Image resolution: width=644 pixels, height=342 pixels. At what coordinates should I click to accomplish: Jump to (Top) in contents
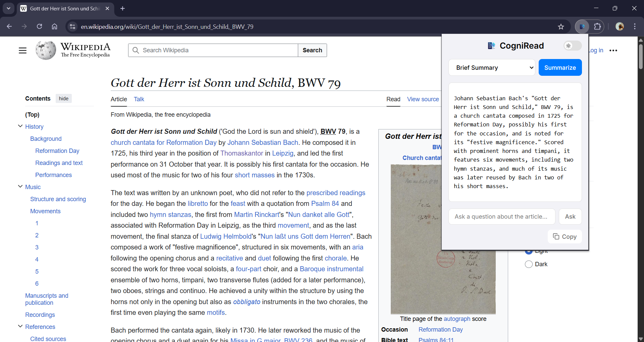32,115
